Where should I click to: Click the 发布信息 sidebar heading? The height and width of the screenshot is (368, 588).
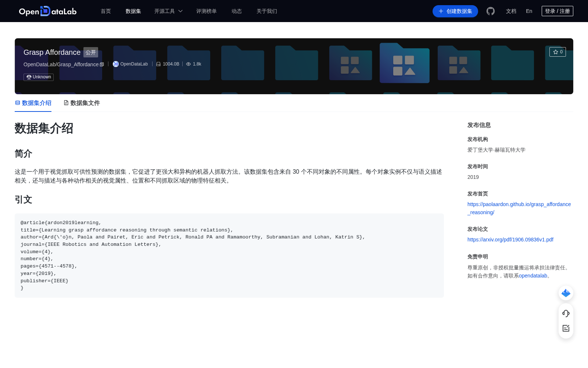click(x=479, y=125)
